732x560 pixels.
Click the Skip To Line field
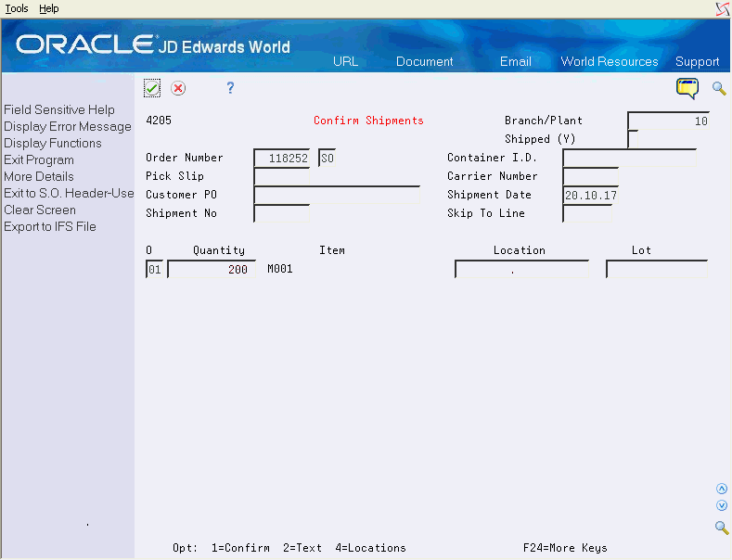coord(587,213)
